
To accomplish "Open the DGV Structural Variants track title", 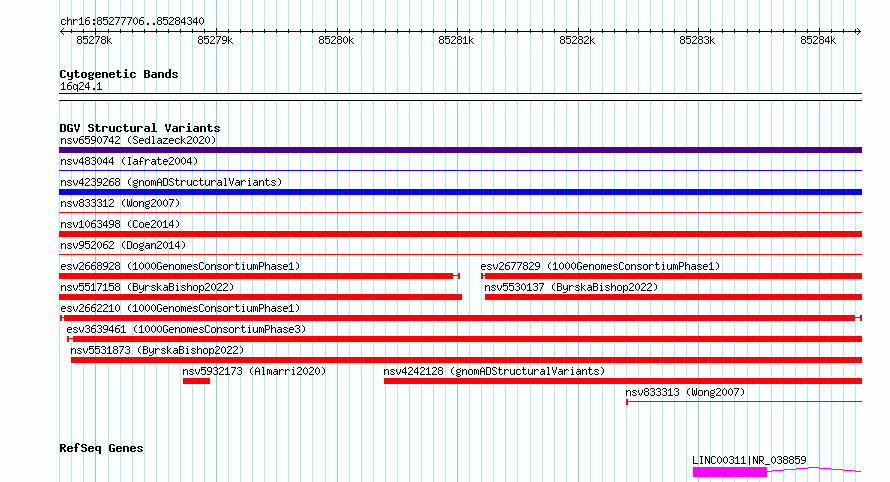I will tap(140, 128).
